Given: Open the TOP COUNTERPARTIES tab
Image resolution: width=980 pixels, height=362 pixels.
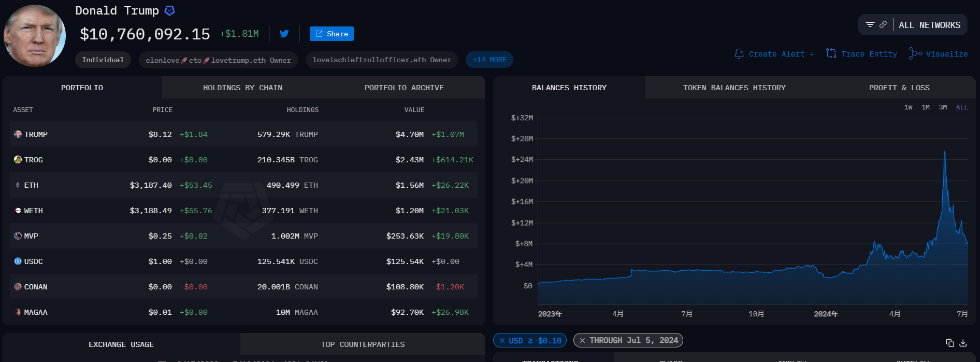Looking at the screenshot, I should pos(363,344).
